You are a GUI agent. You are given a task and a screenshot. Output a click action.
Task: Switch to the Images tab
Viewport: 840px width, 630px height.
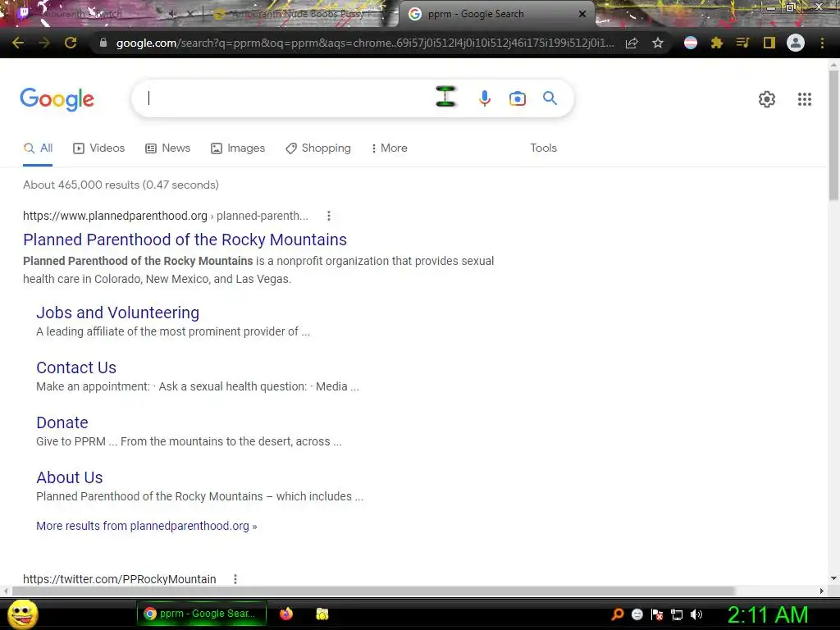pos(238,148)
